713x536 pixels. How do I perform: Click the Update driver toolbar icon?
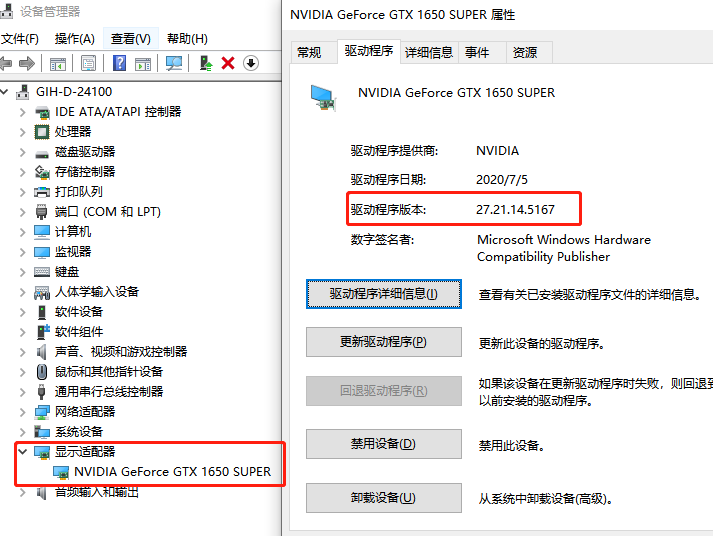[206, 63]
